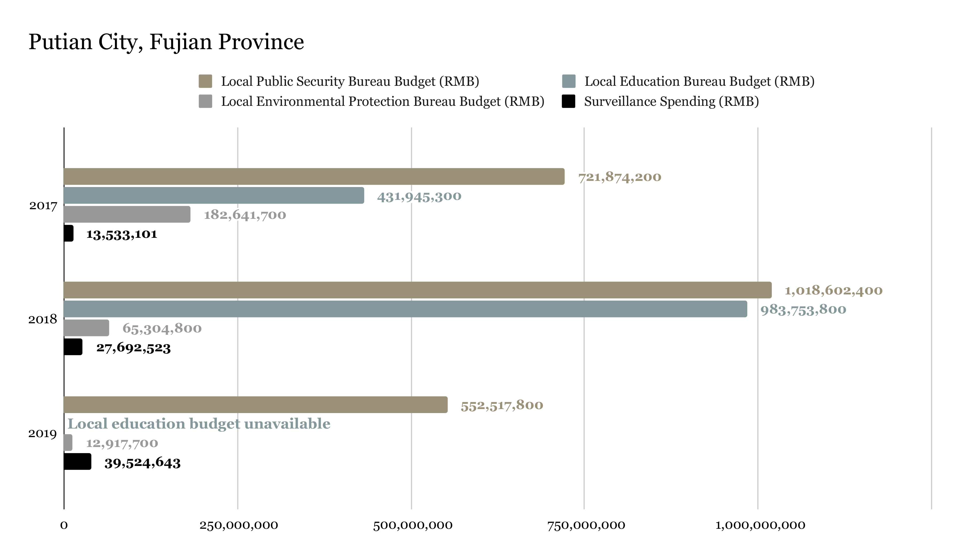Click the value label 13,533,101

point(122,235)
